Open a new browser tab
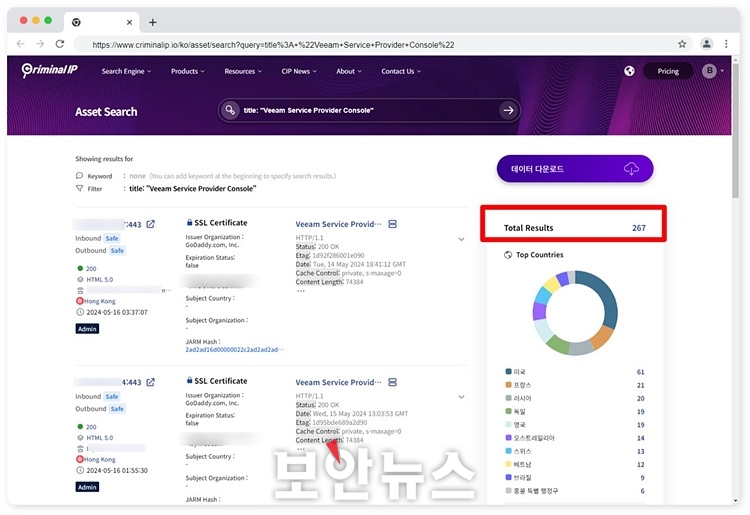Screen dimensions: 750x515 coord(153,22)
